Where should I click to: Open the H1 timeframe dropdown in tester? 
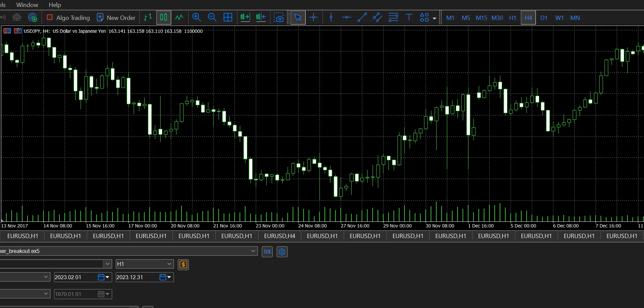tap(144, 264)
